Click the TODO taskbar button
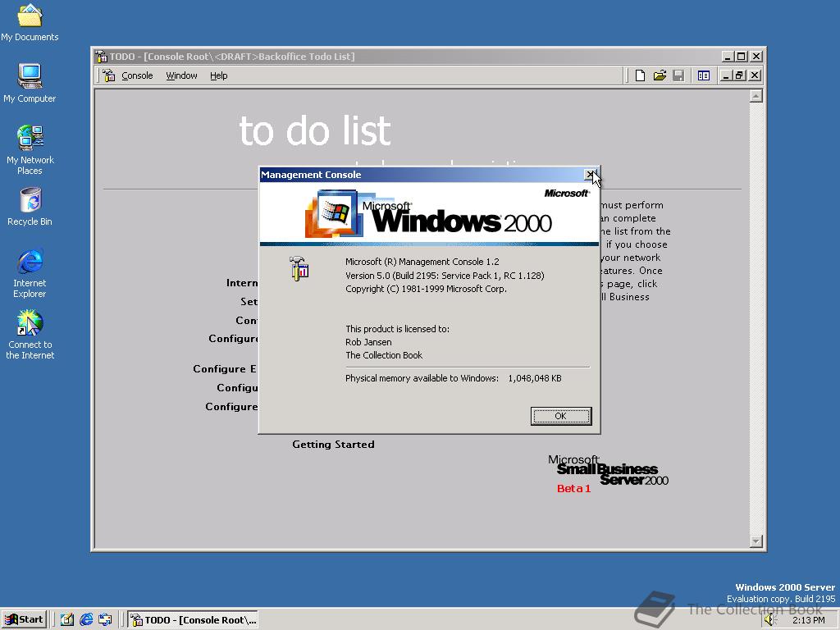 pos(193,620)
